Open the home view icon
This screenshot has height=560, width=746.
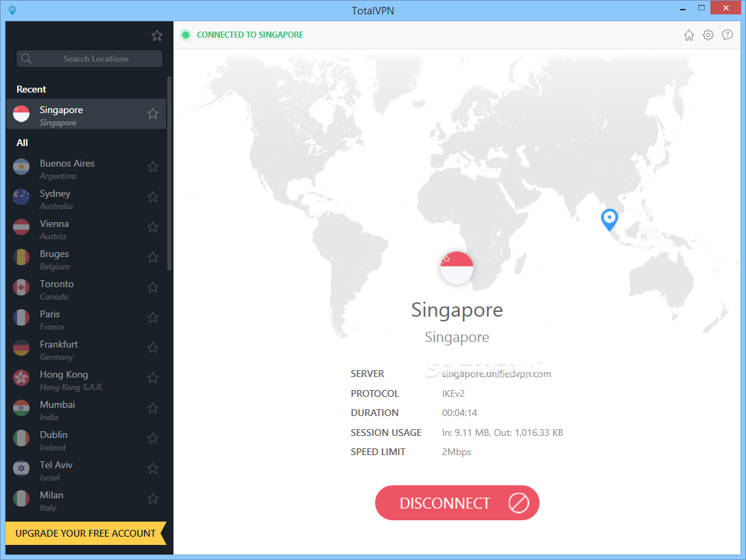(689, 35)
